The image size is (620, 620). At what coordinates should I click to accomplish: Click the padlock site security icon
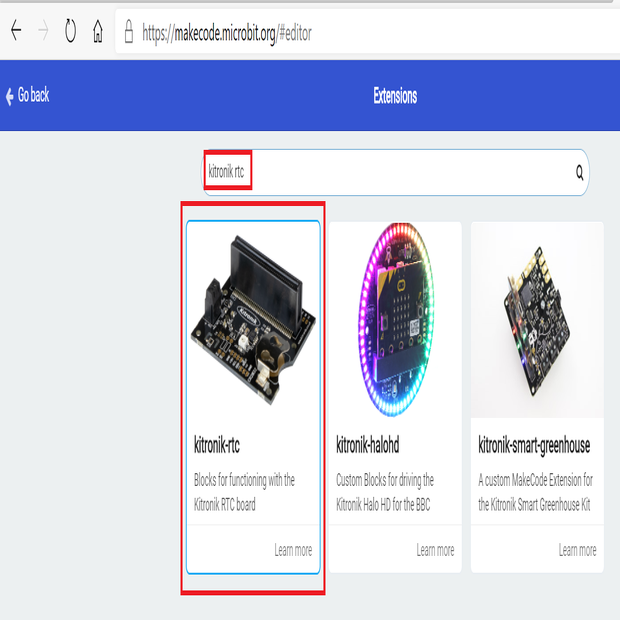point(128,32)
